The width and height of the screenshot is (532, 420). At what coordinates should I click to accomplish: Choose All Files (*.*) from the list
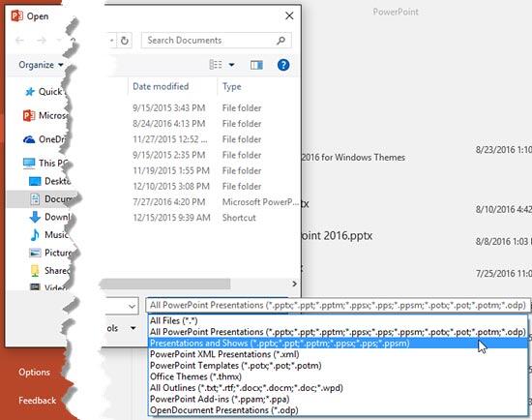(x=338, y=320)
